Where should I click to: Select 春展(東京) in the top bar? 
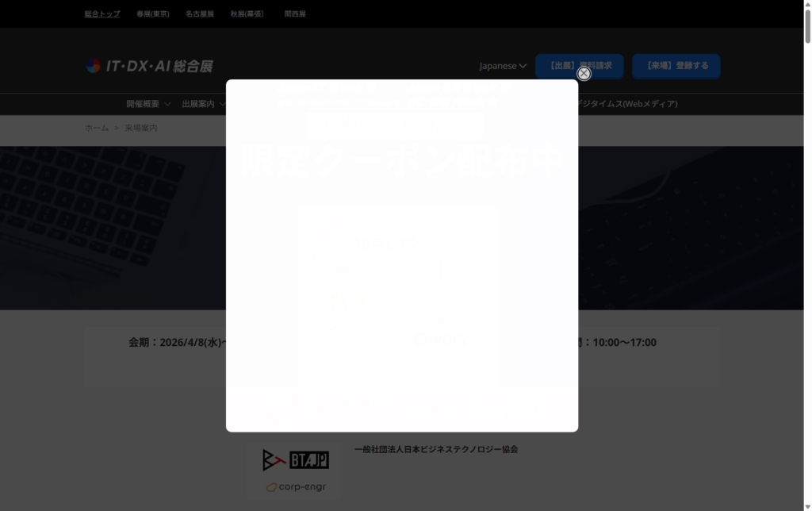tap(153, 13)
